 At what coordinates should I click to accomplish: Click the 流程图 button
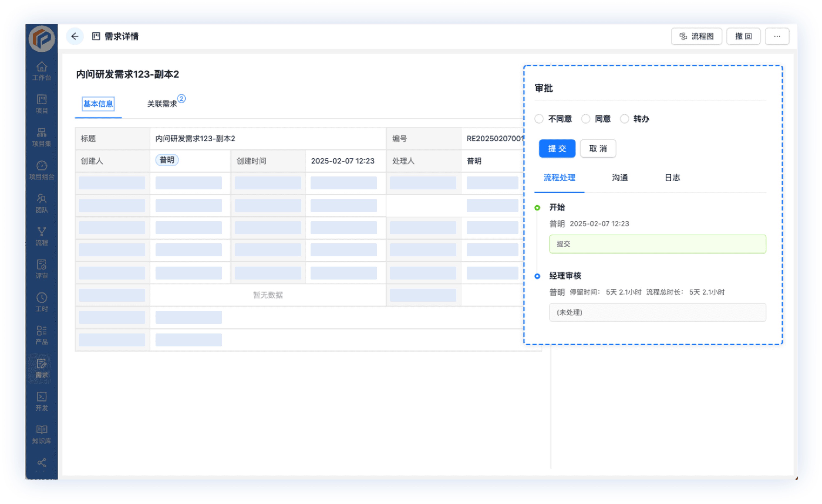pos(696,36)
